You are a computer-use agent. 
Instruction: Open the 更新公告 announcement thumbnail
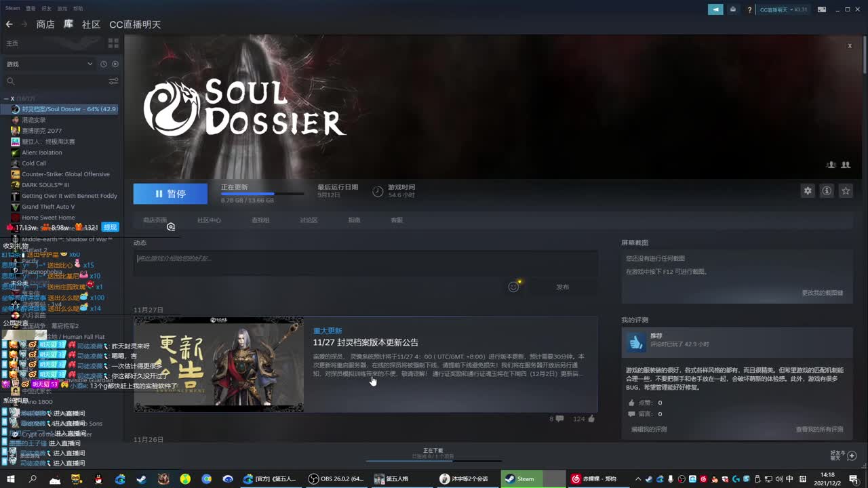tap(218, 364)
